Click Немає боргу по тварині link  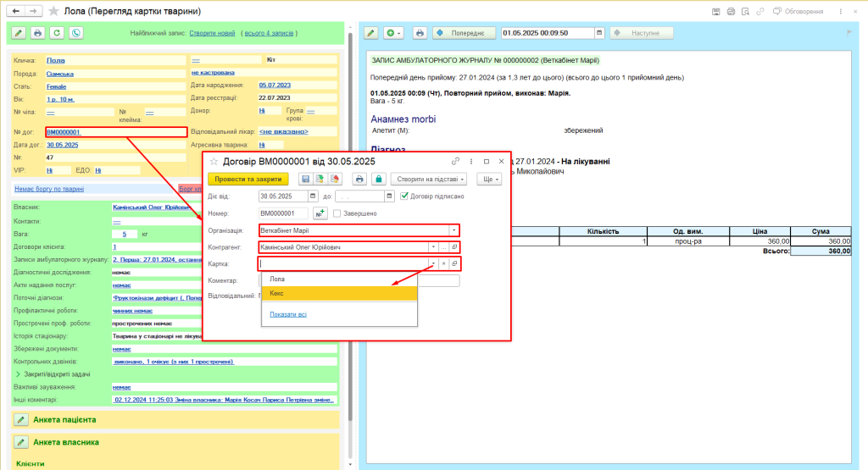tap(49, 189)
